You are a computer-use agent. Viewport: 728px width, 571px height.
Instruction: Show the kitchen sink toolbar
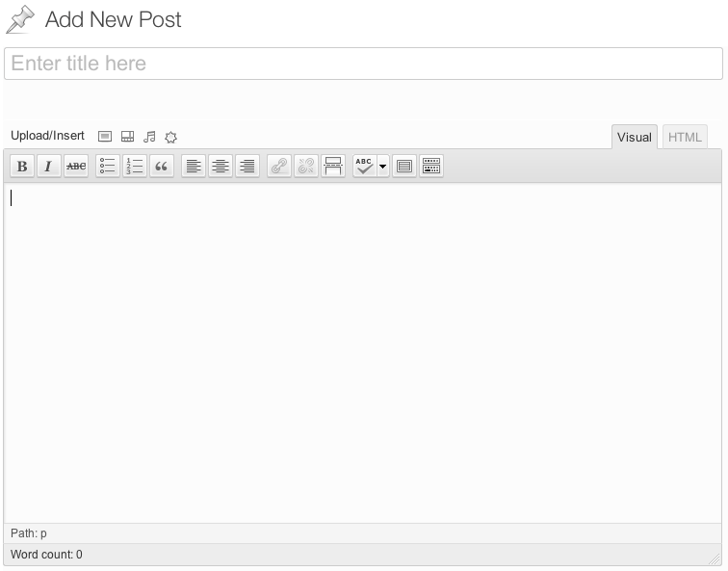click(x=431, y=167)
